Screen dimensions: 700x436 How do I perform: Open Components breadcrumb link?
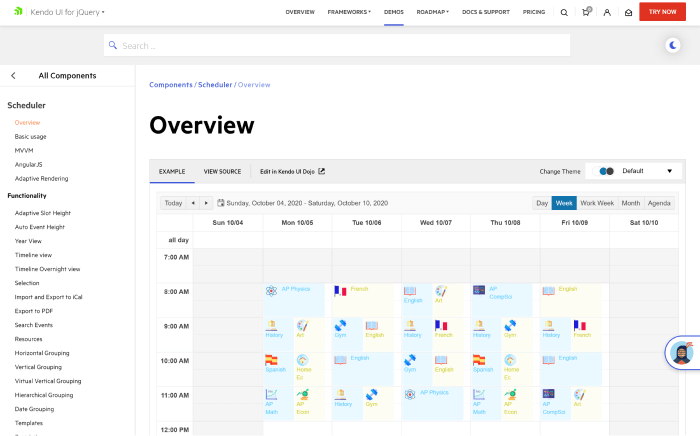point(171,85)
